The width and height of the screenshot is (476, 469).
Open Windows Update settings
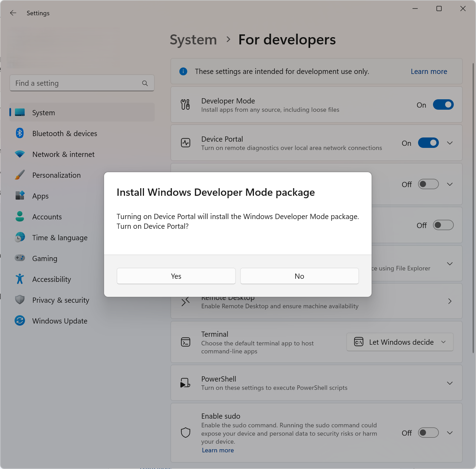click(x=60, y=321)
